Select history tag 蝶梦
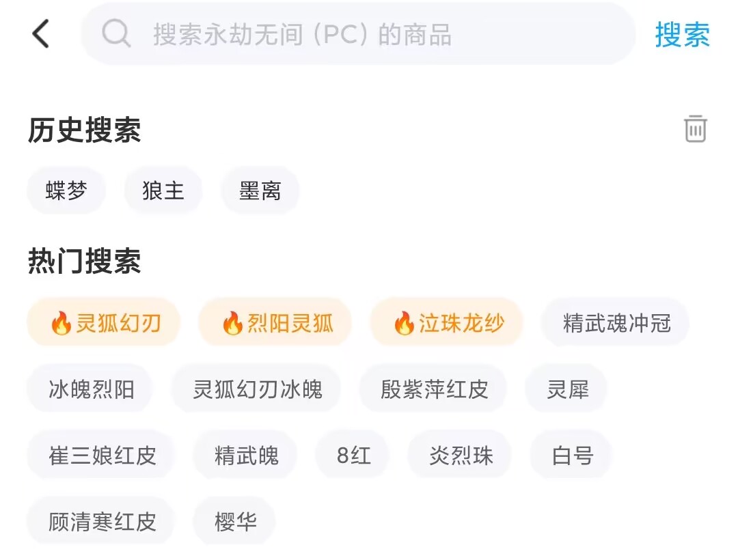This screenshot has width=738, height=560. click(66, 191)
